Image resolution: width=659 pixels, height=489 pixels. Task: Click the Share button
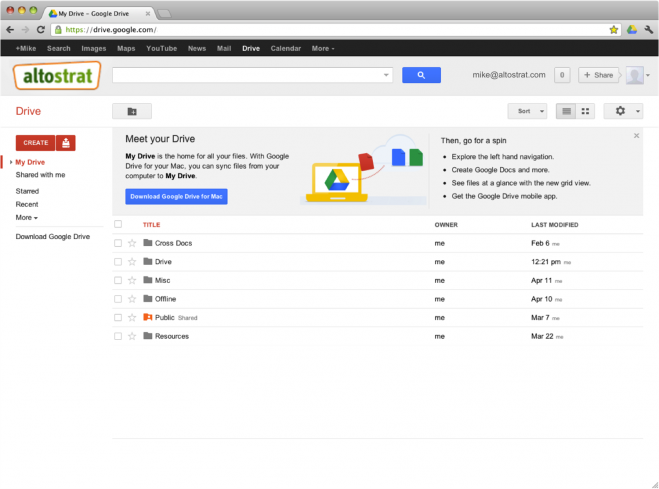pyautogui.click(x=598, y=75)
